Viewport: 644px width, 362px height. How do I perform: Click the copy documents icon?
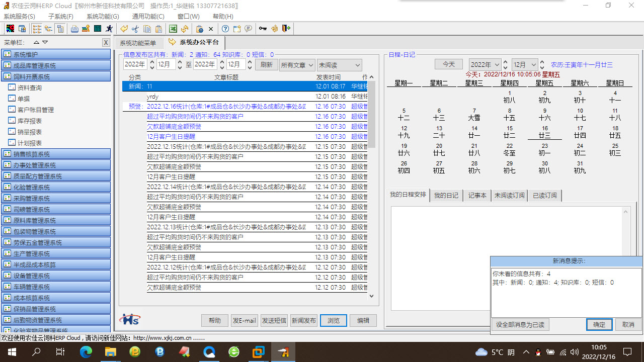pyautogui.click(x=147, y=29)
